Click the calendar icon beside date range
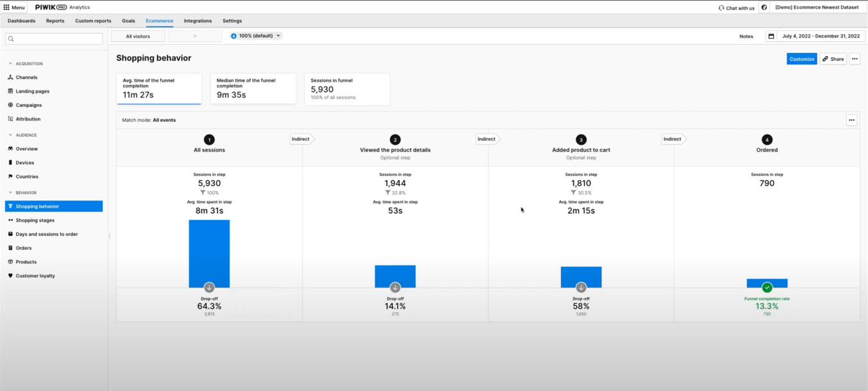The image size is (868, 391). click(x=771, y=36)
